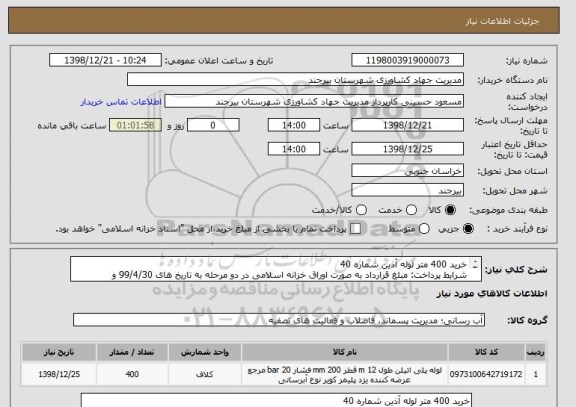The width and height of the screenshot is (576, 407).
Task: Click the نام دستگاه خریدار field
Action: pos(295,79)
